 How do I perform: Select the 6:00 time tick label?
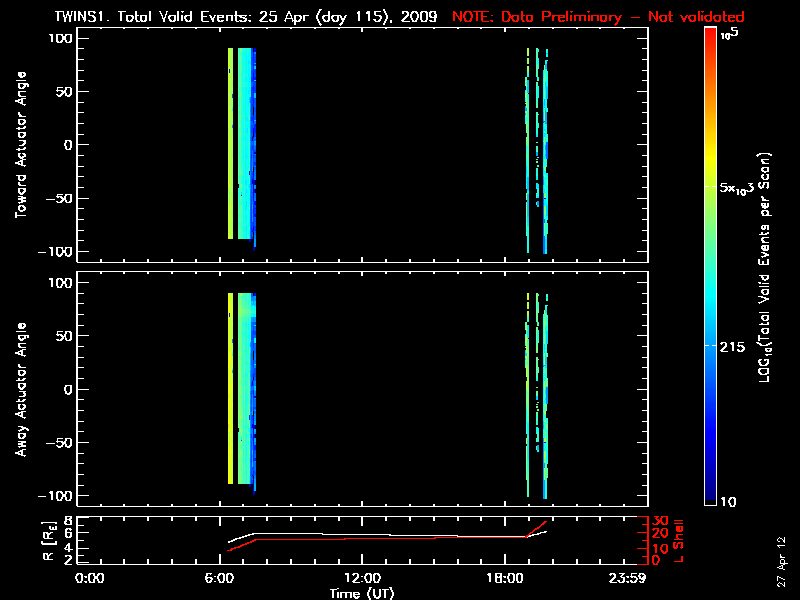225,579
